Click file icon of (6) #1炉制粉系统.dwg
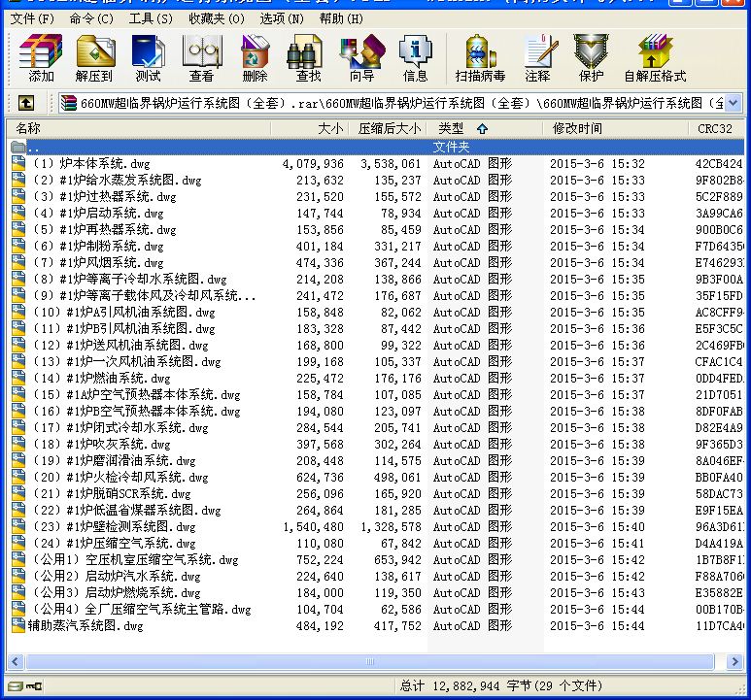 pos(18,246)
